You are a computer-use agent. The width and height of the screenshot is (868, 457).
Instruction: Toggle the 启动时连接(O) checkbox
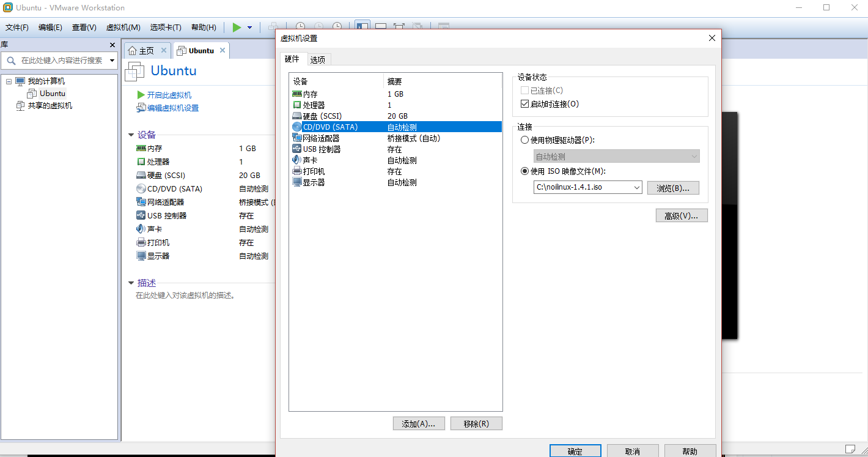[x=524, y=104]
